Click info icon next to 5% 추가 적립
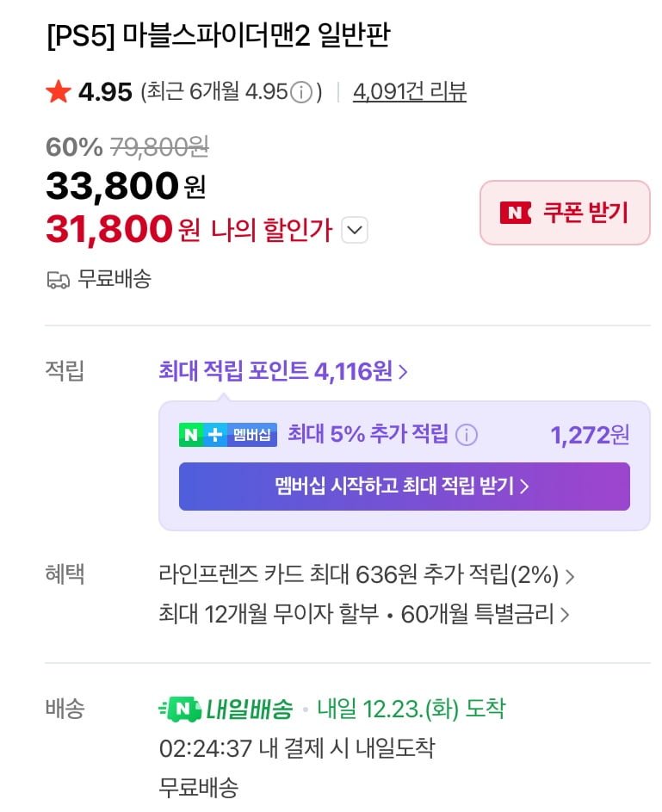 (467, 435)
